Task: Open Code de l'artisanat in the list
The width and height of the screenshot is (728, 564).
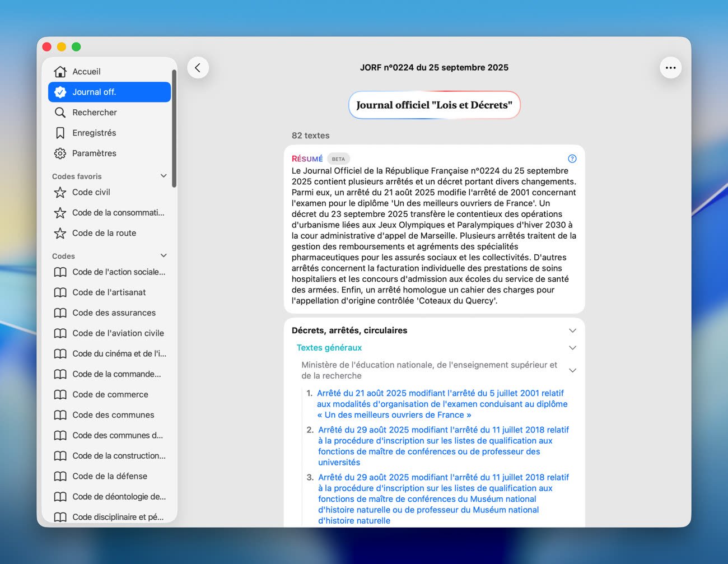Action: [x=109, y=292]
